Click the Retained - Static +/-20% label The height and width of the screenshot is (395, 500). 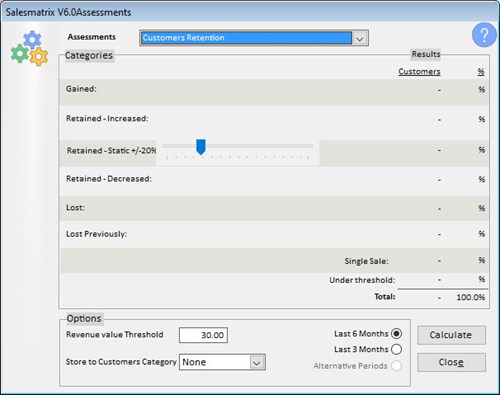tap(111, 151)
